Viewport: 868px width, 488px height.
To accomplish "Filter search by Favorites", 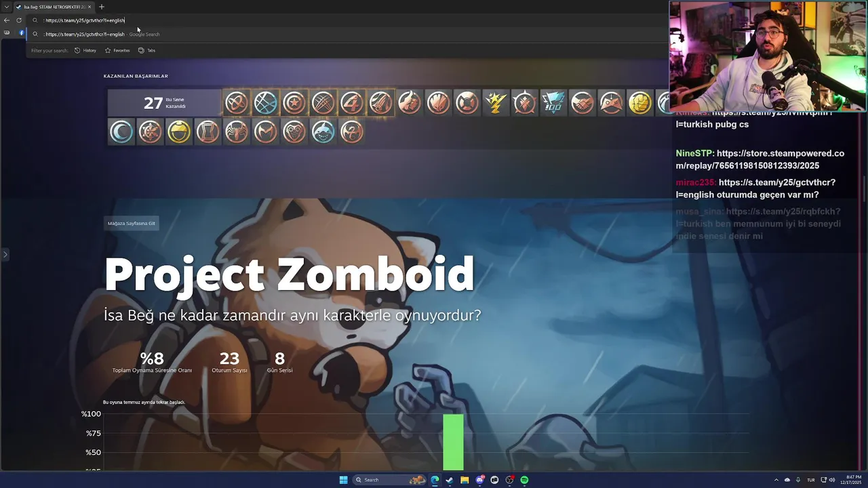I will [x=117, y=50].
